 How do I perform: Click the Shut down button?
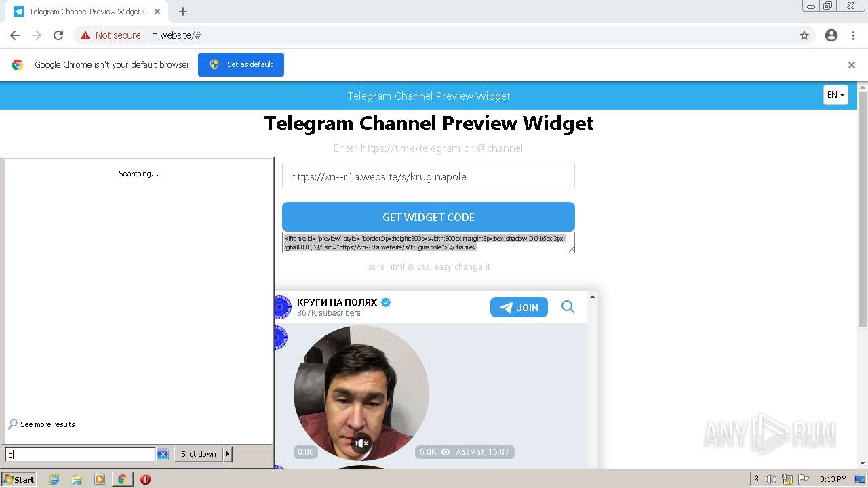pyautogui.click(x=199, y=454)
